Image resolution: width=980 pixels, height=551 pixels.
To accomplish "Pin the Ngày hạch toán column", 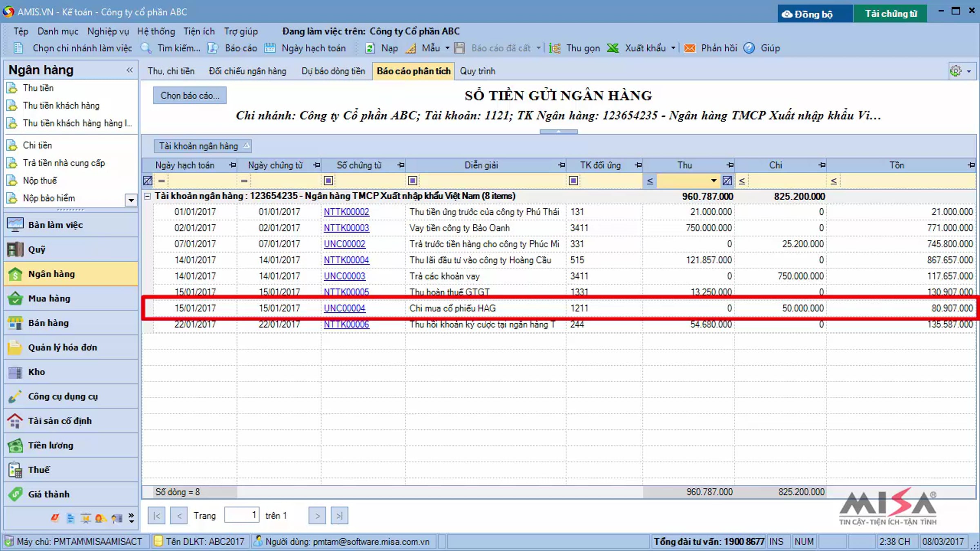I will [x=232, y=165].
